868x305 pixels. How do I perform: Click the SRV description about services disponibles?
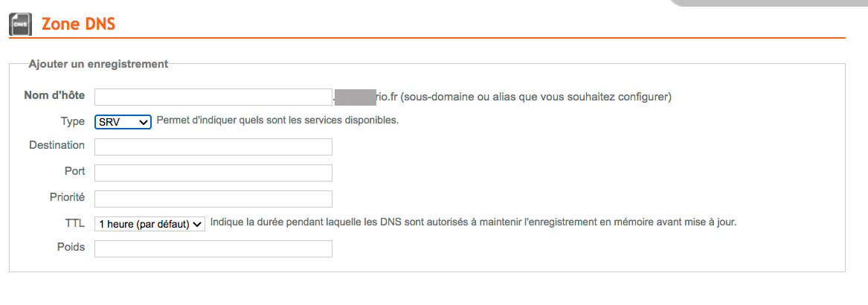(x=278, y=120)
